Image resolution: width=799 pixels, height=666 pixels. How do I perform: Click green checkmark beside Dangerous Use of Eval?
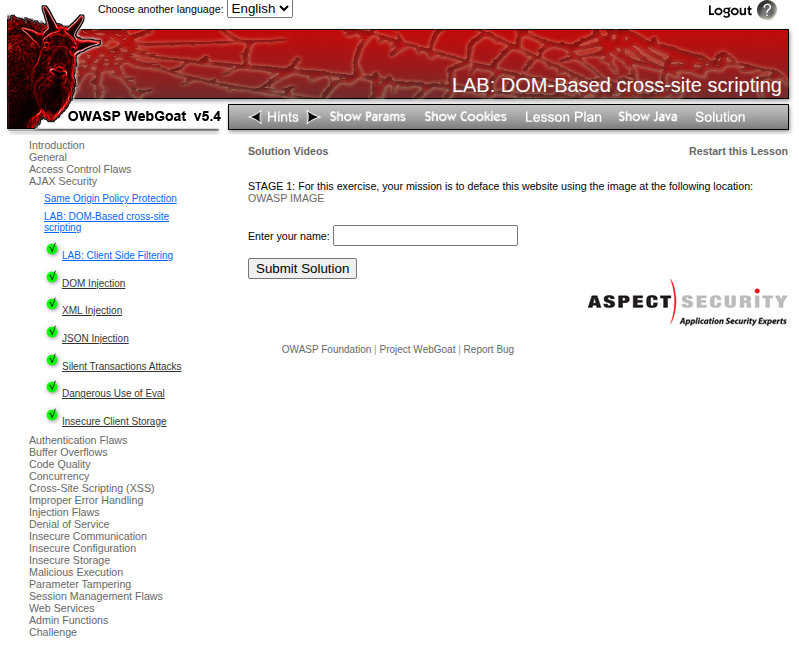[x=52, y=387]
